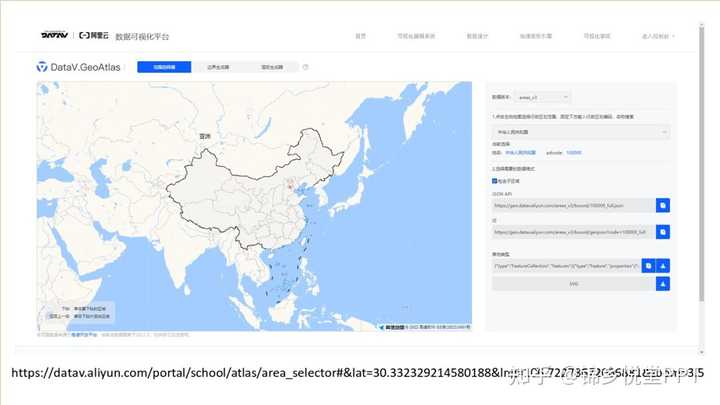This screenshot has height=405, width=720.
Task: Copy the FeatureCollection JSON content
Action: (648, 266)
